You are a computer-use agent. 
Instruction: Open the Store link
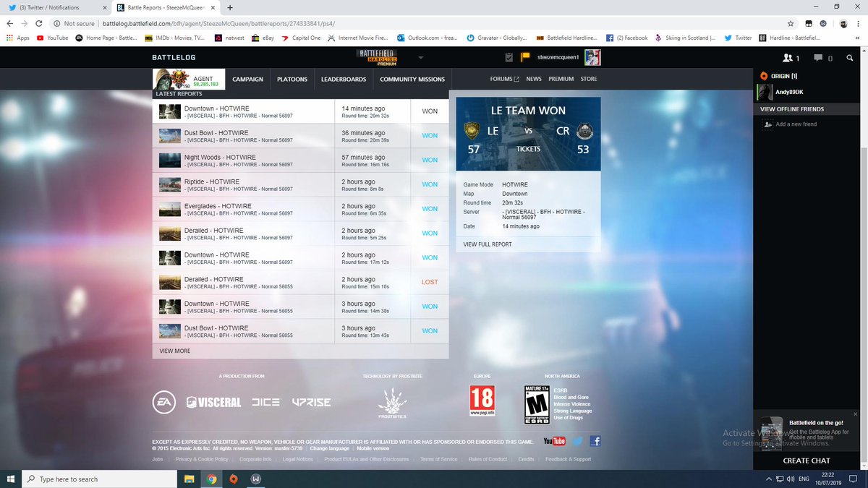tap(589, 79)
